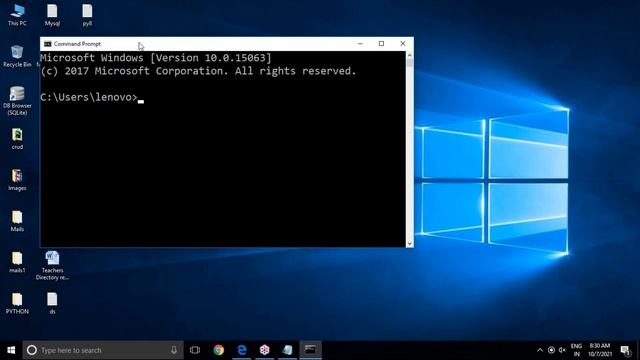The image size is (640, 360).
Task: Launch Google Chrome from taskbar
Action: (x=219, y=350)
